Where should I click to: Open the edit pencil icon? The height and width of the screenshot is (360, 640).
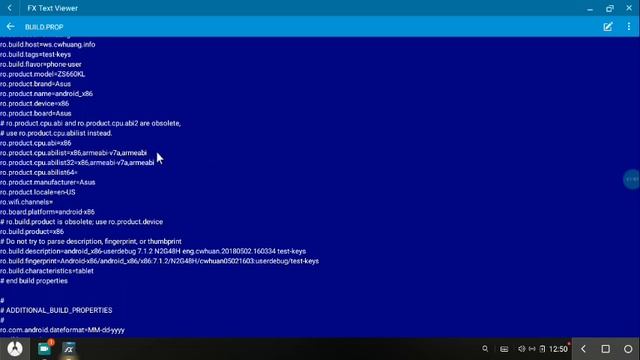coord(608,27)
